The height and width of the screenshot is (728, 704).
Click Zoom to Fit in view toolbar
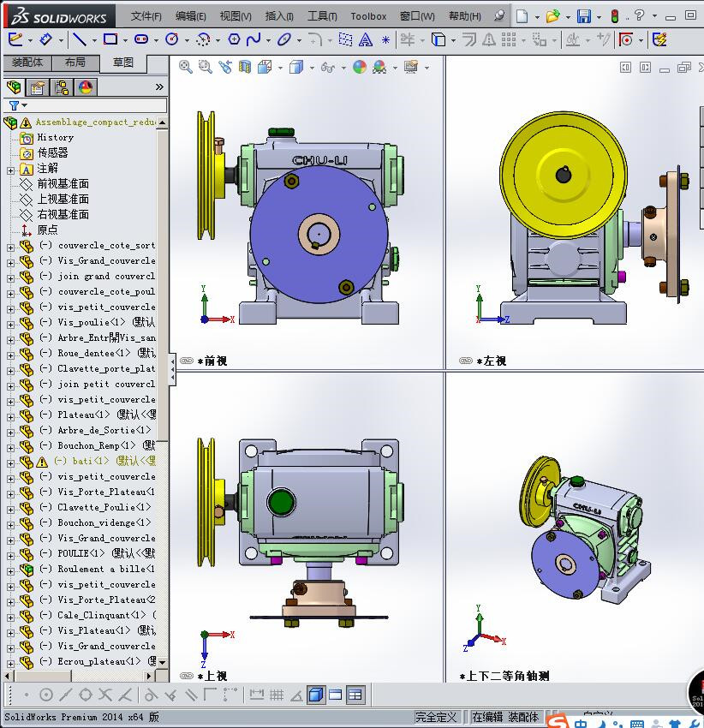[186, 67]
